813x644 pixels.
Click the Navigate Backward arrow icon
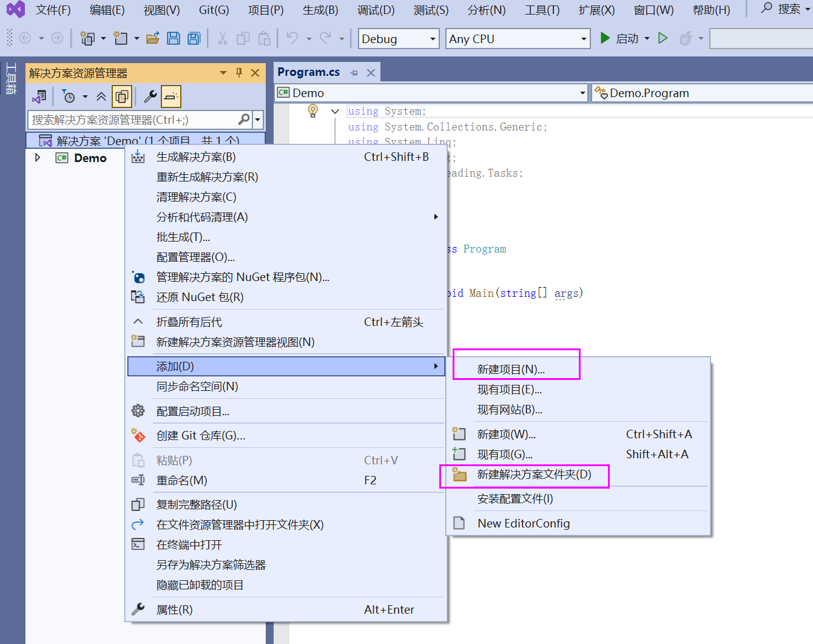pyautogui.click(x=25, y=38)
